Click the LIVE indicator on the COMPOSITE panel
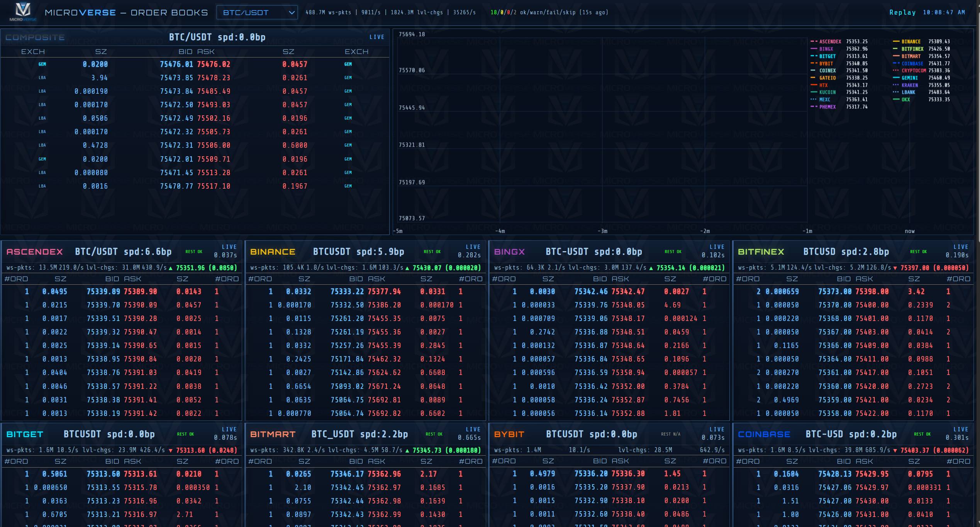 (x=377, y=37)
